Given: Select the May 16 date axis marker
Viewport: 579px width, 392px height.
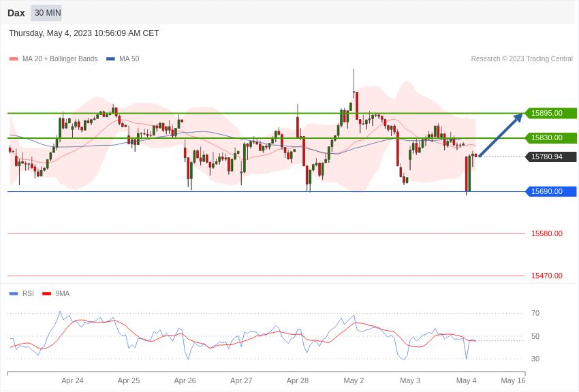Looking at the screenshot, I should pos(513,380).
